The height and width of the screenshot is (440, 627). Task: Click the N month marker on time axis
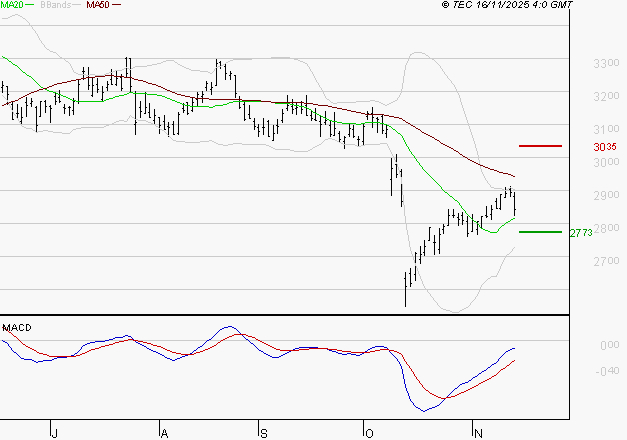[x=478, y=433]
